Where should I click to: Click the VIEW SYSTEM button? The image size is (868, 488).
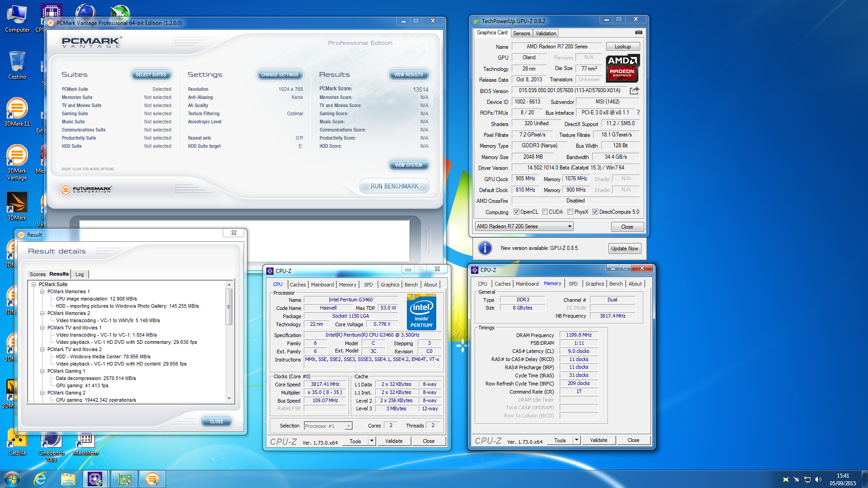pos(409,165)
